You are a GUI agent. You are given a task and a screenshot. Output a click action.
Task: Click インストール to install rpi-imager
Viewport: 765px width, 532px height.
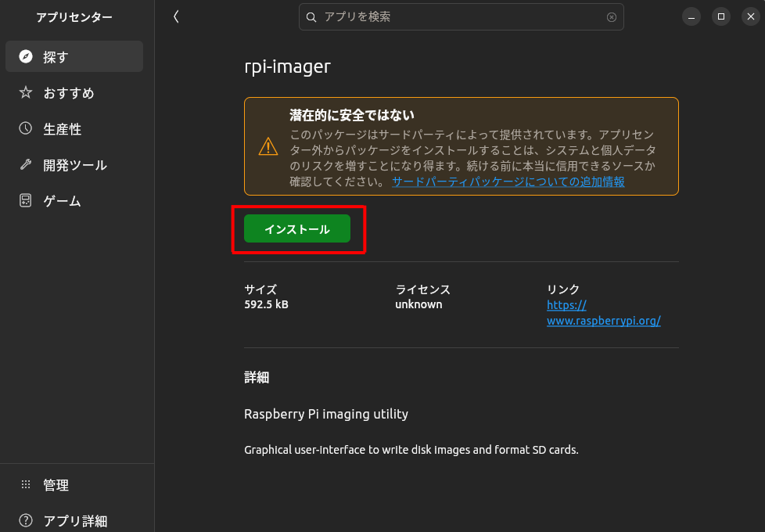298,228
